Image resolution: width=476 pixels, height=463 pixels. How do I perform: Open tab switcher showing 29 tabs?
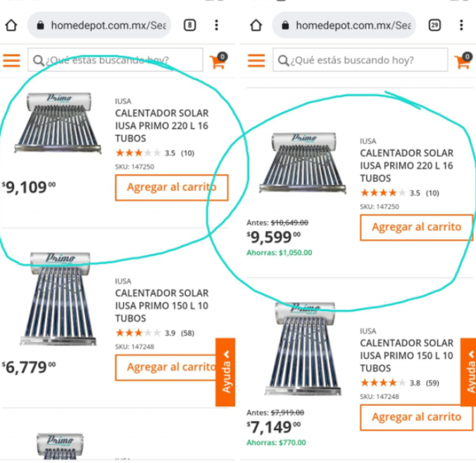pos(435,26)
